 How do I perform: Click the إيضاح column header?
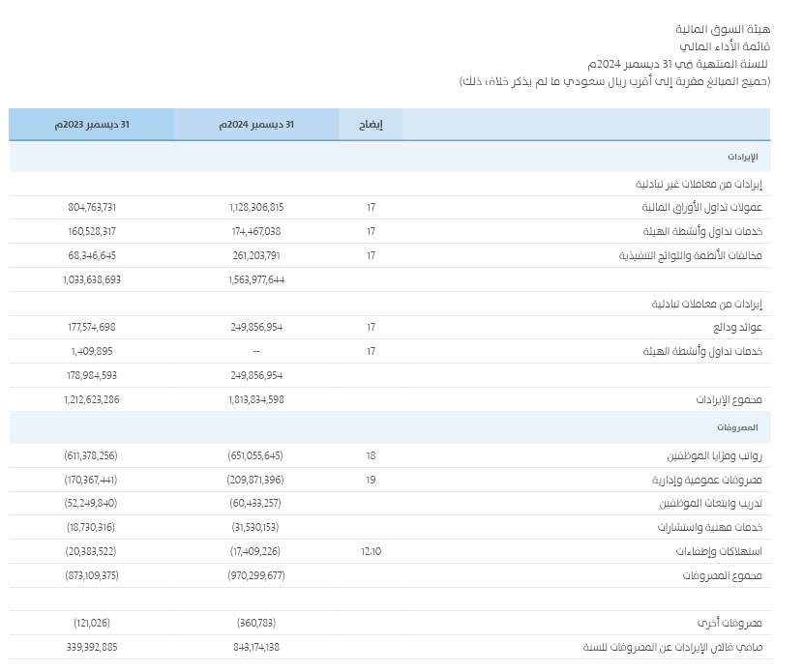coord(371,125)
